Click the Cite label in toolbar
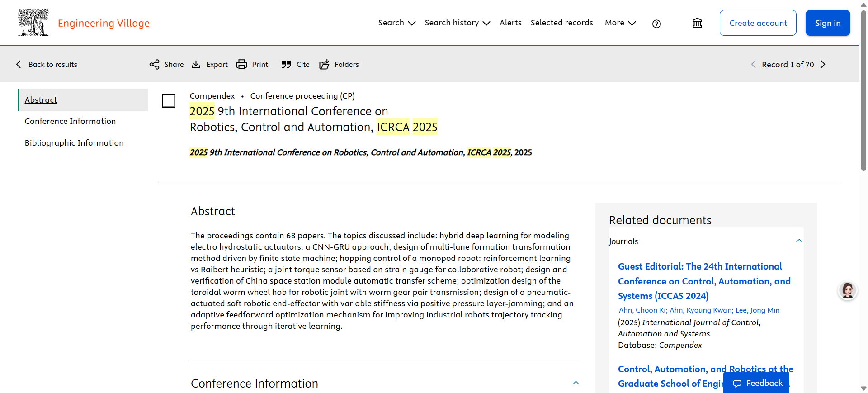This screenshot has height=393, width=868. (303, 64)
